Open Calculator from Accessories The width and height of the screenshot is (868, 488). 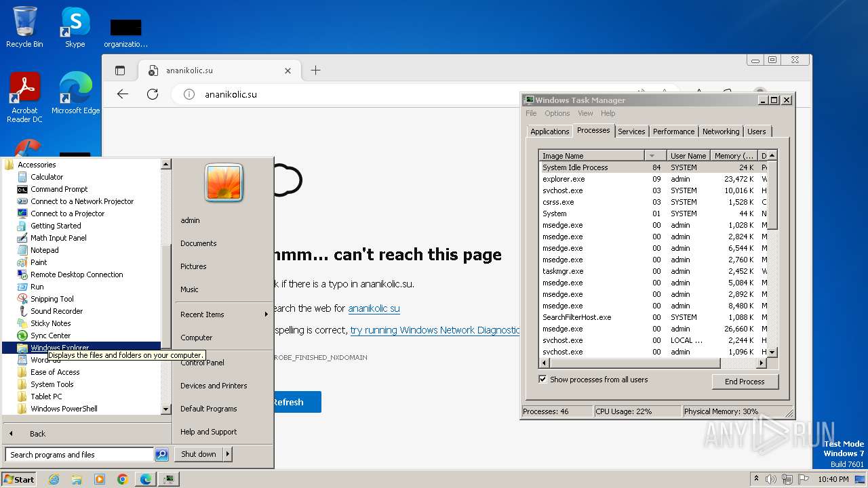(47, 177)
